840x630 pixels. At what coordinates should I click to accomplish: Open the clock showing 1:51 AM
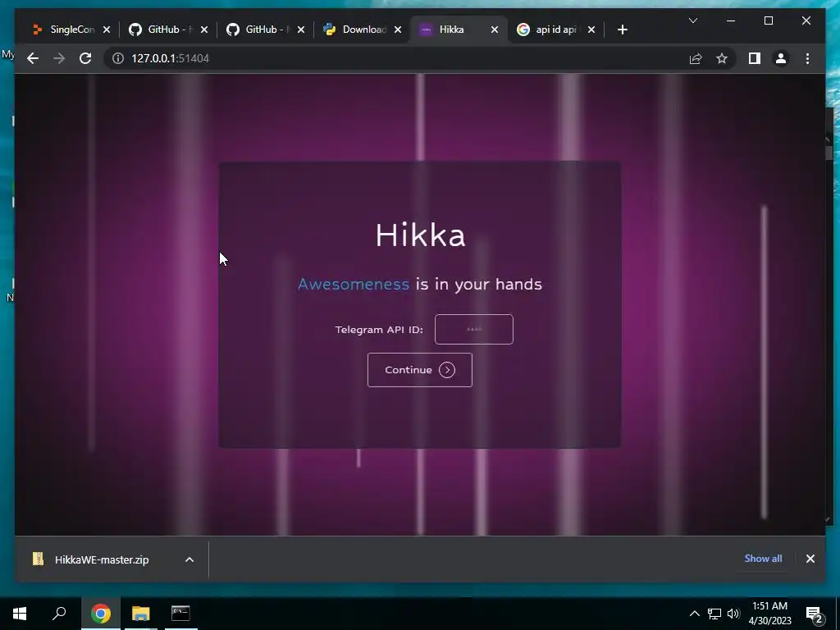point(769,614)
